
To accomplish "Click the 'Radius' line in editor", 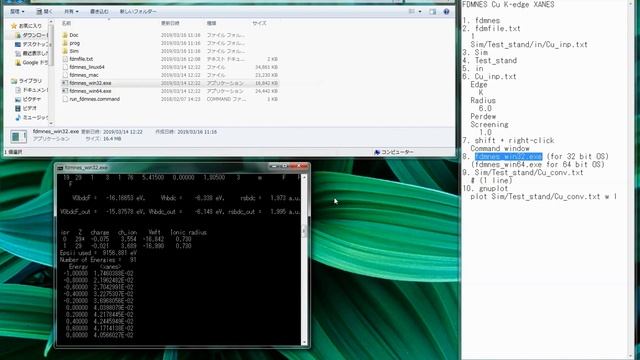I will click(x=483, y=100).
